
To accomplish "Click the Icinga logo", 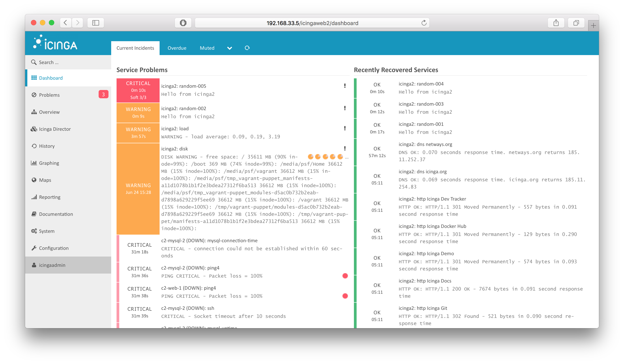I will [55, 43].
